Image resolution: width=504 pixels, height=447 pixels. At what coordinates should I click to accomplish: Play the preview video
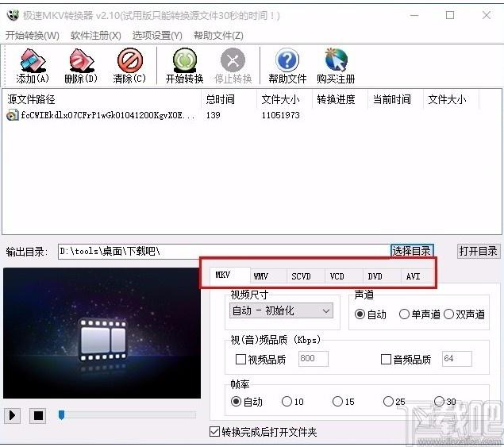[x=12, y=415]
